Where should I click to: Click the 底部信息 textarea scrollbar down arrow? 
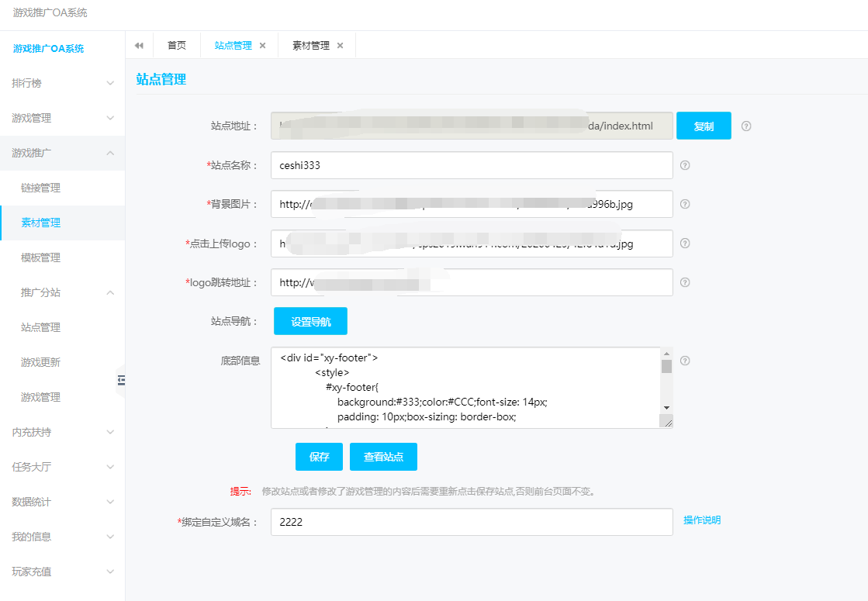tap(666, 407)
